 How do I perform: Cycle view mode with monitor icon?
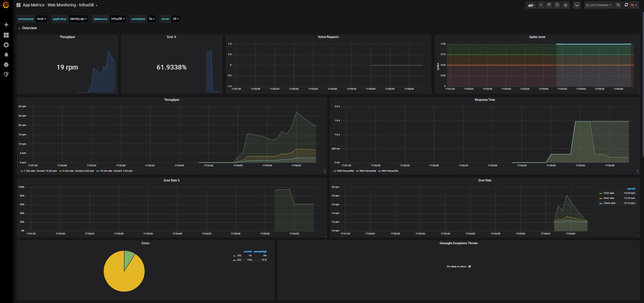click(577, 5)
